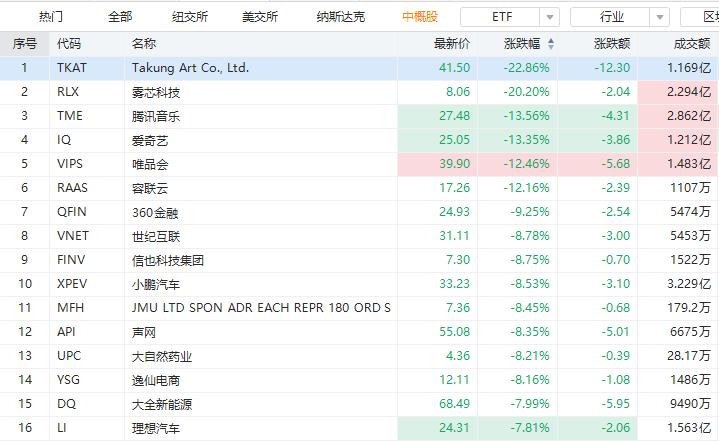
Task: Switch to the 纽交所 tab
Action: tap(190, 17)
